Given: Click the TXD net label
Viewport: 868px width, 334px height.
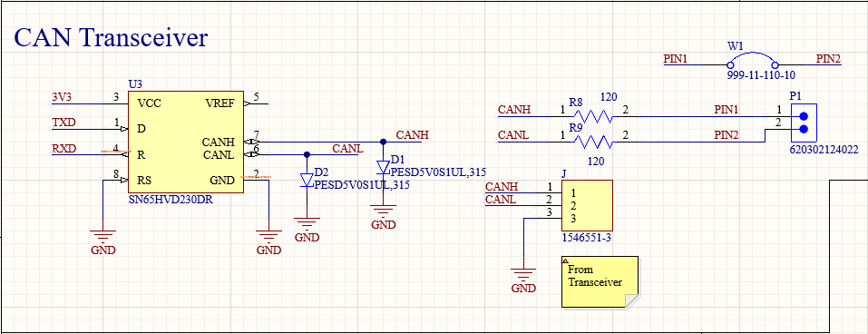Looking at the screenshot, I should coord(63,122).
